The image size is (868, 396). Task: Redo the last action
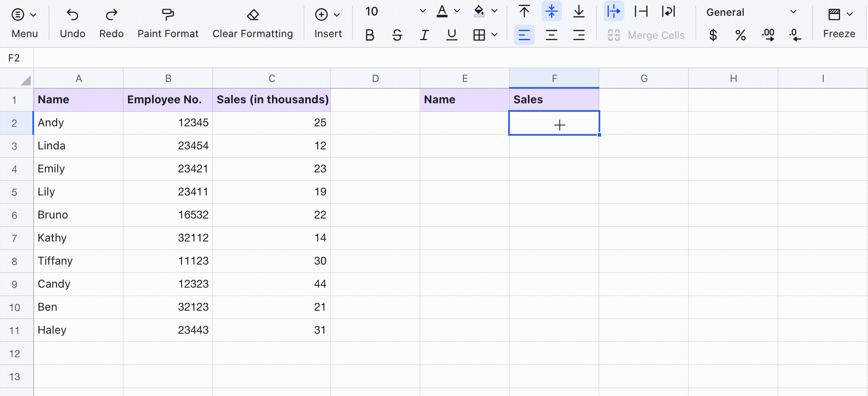point(111,21)
